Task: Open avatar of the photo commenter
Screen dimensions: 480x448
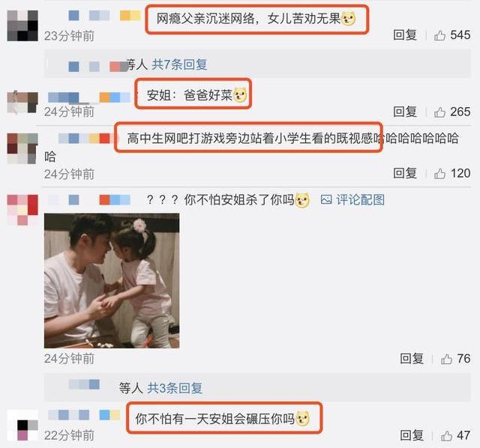Action: [x=22, y=210]
